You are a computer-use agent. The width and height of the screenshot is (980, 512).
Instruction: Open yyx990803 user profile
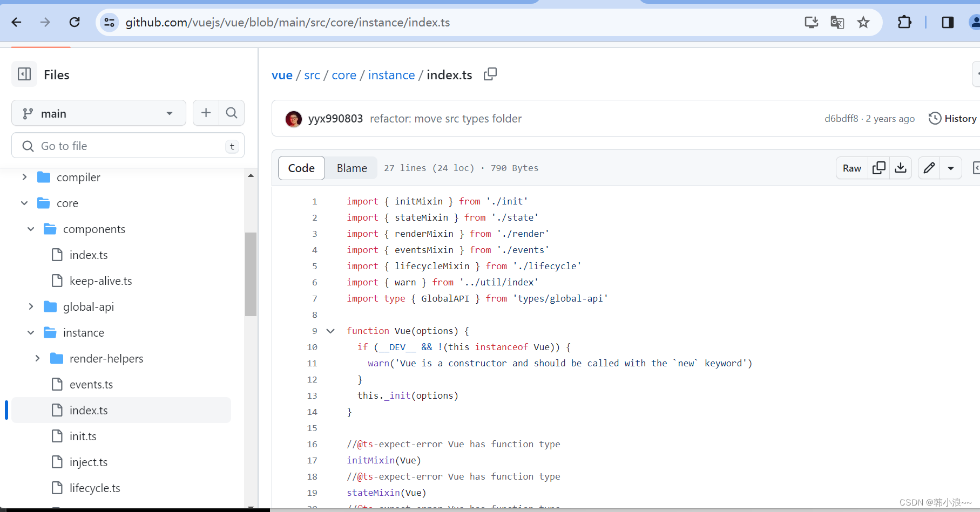[x=335, y=118]
